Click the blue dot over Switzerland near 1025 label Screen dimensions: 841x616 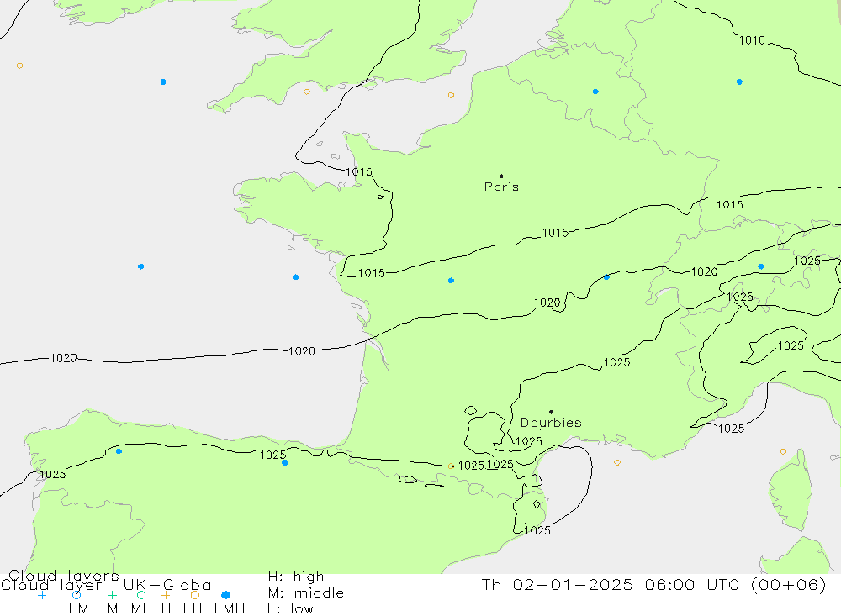[761, 266]
